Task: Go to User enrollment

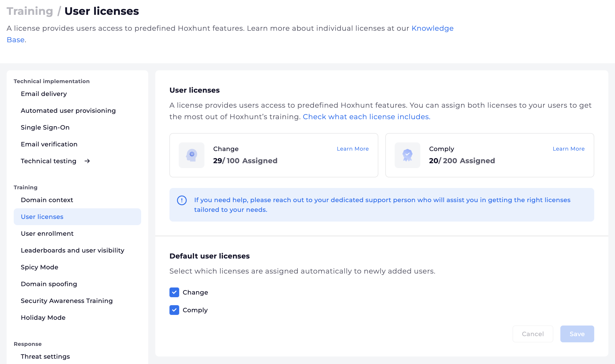Action: (x=77, y=234)
